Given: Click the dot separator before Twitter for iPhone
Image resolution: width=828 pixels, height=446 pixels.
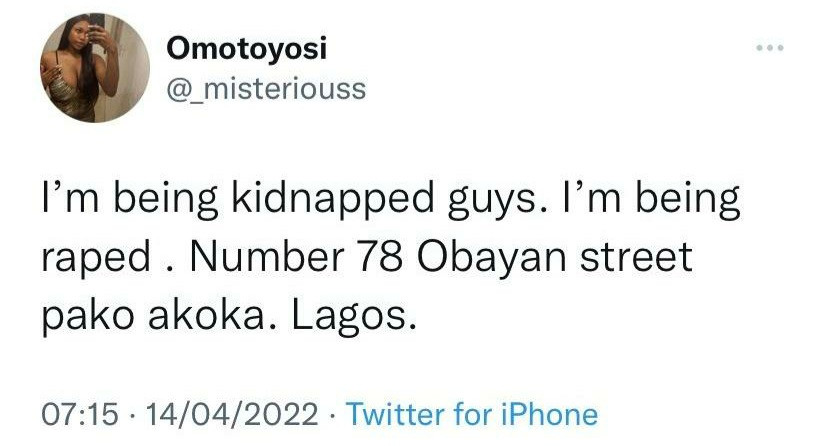Looking at the screenshot, I should [333, 414].
